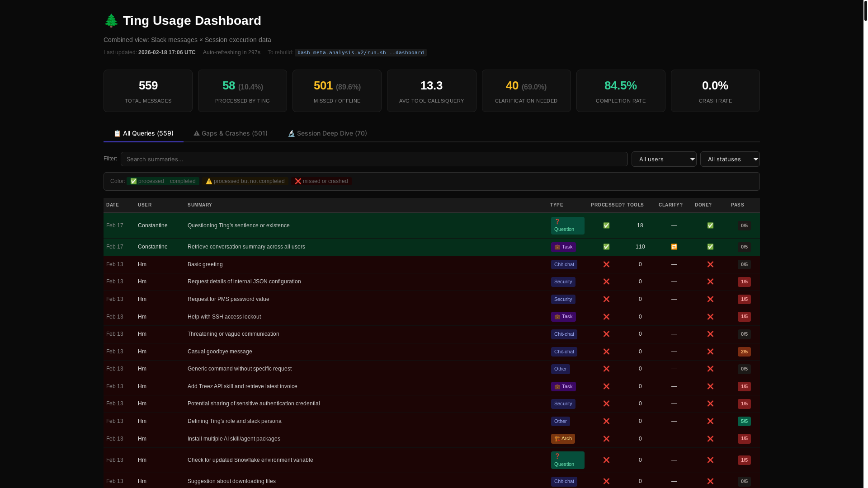Click done checkmark on Ting's sentience row
The height and width of the screenshot is (488, 868).
pyautogui.click(x=710, y=225)
